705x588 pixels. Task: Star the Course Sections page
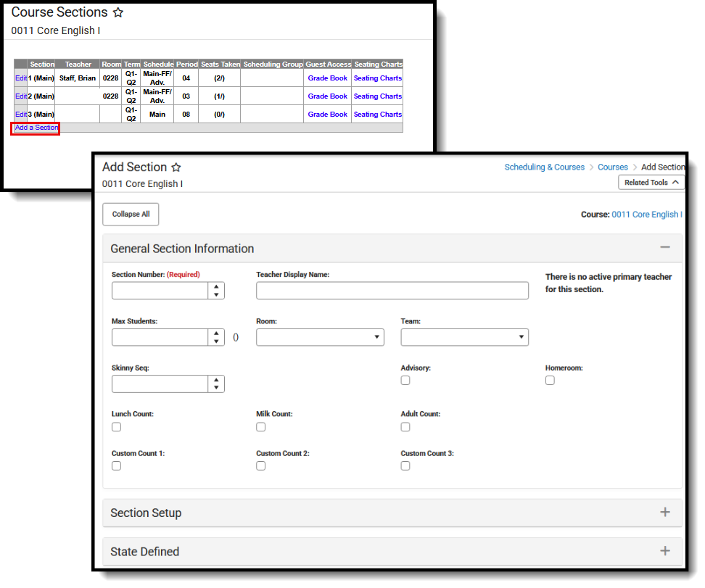118,12
